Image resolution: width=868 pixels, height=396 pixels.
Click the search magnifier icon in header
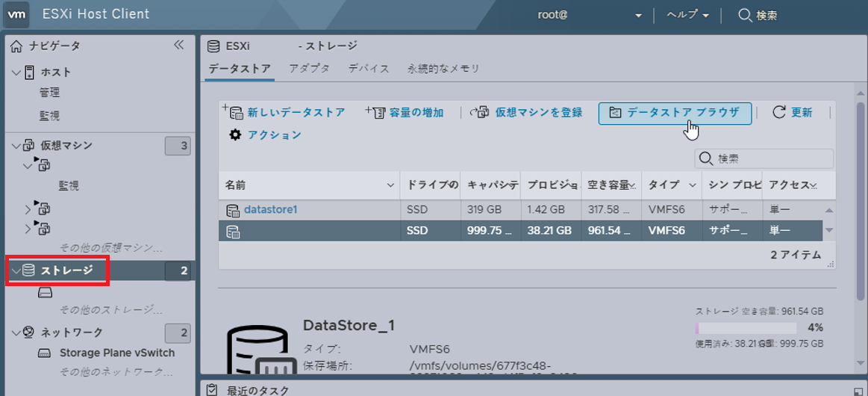coord(745,15)
